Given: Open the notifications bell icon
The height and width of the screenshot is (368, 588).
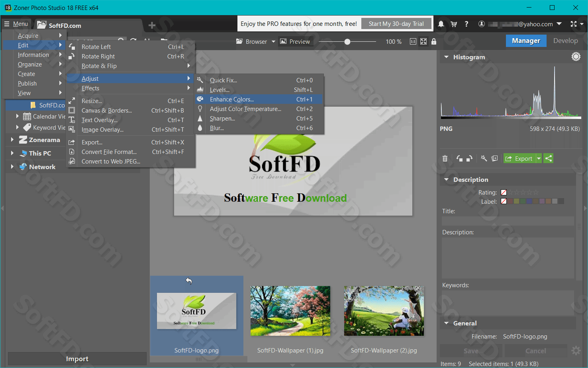Looking at the screenshot, I should click(441, 24).
